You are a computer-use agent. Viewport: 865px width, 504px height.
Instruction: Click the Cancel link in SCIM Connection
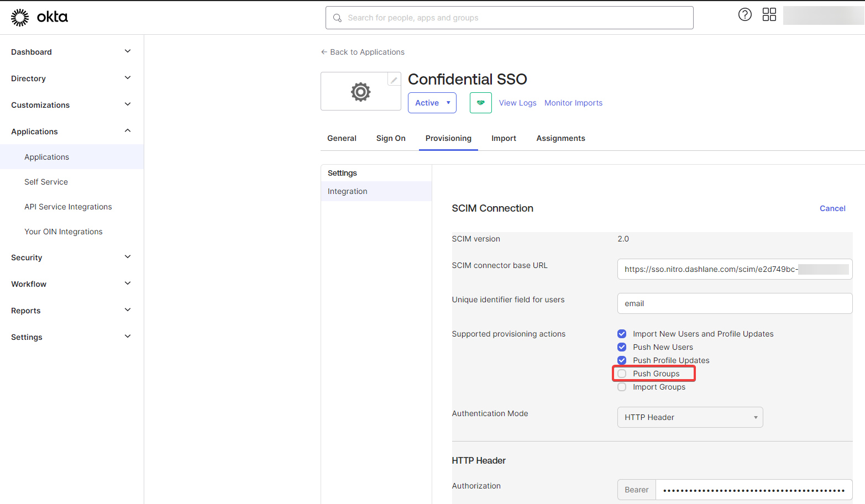832,208
